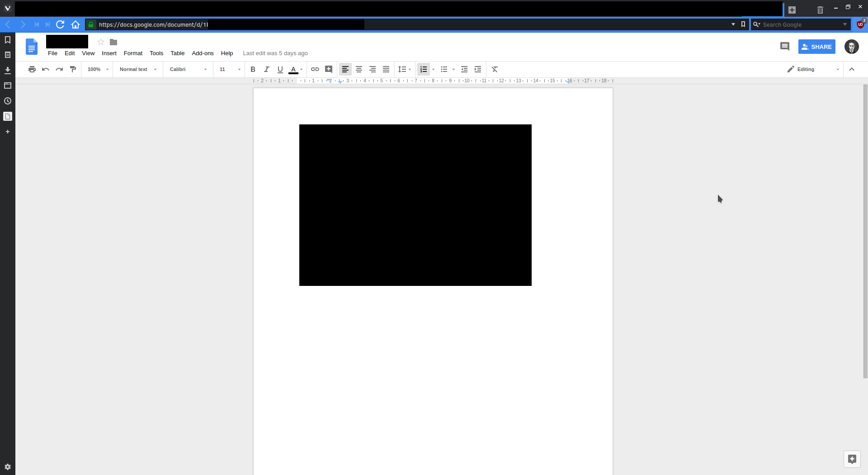Toggle numbered list
Image resolution: width=868 pixels, height=475 pixels.
[424, 69]
